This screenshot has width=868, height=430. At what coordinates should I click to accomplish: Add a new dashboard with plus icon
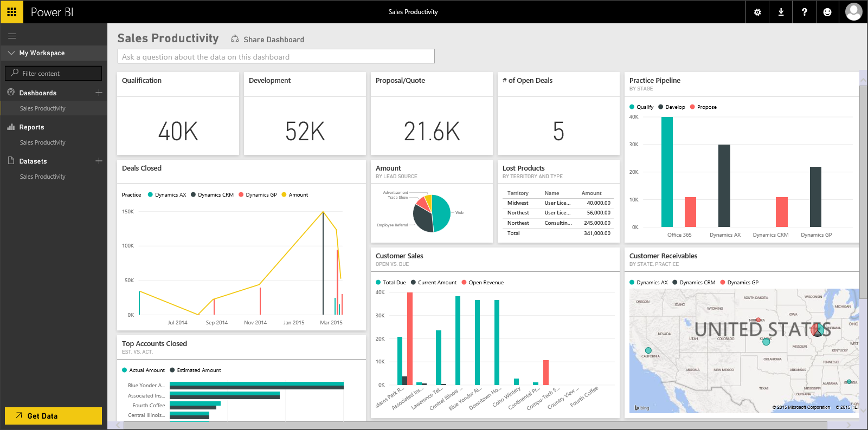click(x=99, y=93)
